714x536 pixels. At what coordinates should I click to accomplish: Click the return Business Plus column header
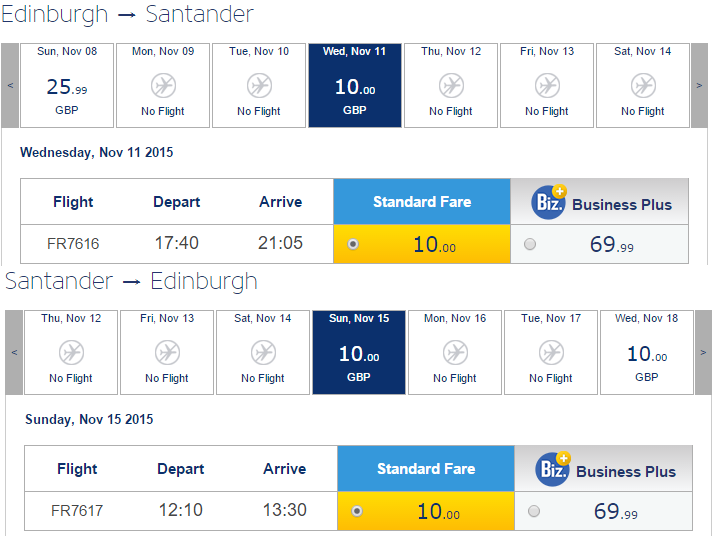click(x=603, y=469)
